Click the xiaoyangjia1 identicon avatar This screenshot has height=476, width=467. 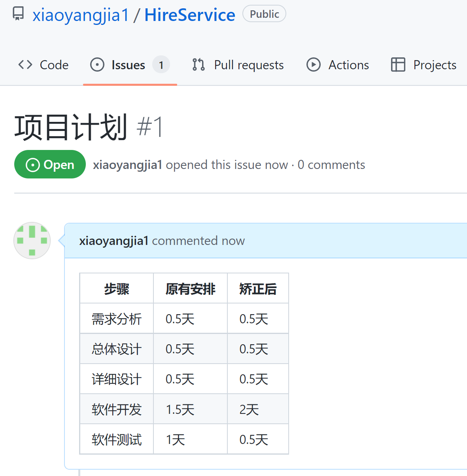32,241
